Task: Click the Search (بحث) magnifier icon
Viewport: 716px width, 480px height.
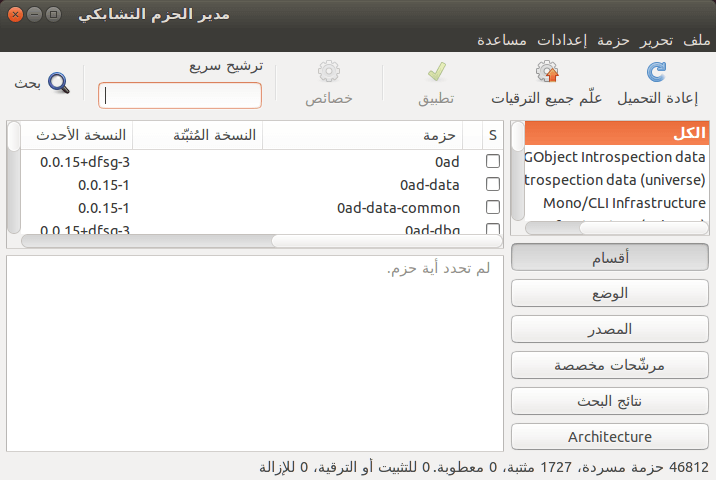Action: pyautogui.click(x=59, y=83)
